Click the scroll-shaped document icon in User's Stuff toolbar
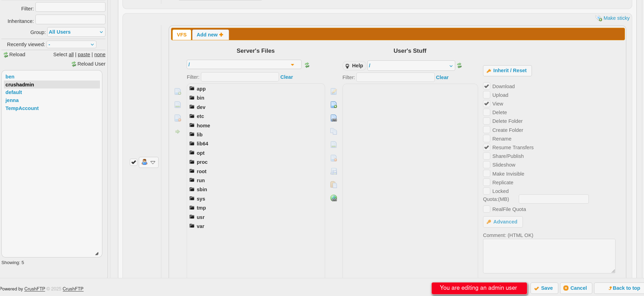The width and height of the screenshot is (644, 296). click(334, 171)
